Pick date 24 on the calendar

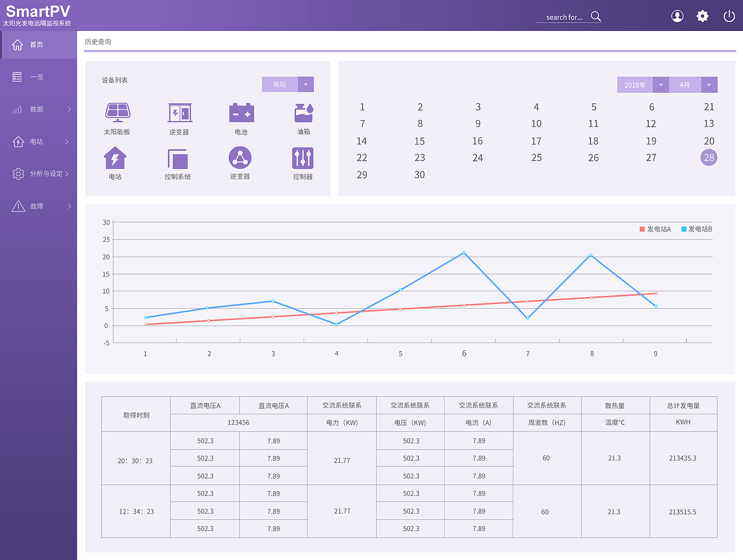478,158
